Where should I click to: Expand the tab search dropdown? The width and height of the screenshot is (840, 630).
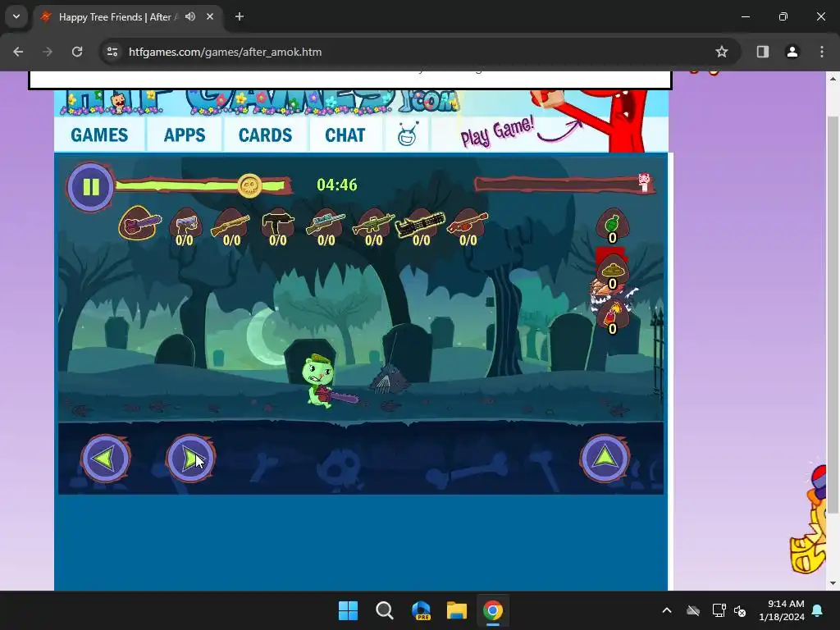point(16,16)
